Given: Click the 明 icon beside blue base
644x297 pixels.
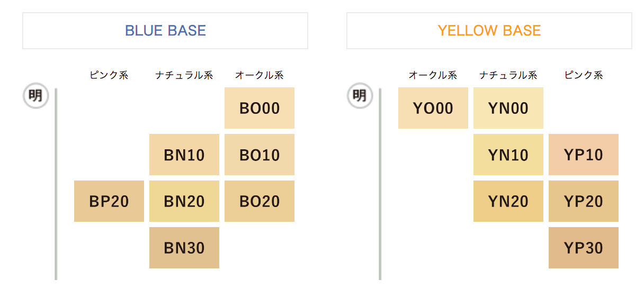Looking at the screenshot, I should click(35, 96).
